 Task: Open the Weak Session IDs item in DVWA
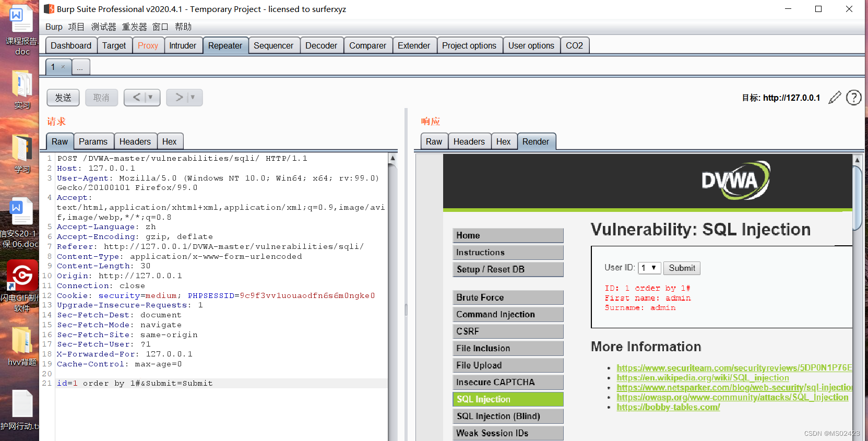pos(508,433)
